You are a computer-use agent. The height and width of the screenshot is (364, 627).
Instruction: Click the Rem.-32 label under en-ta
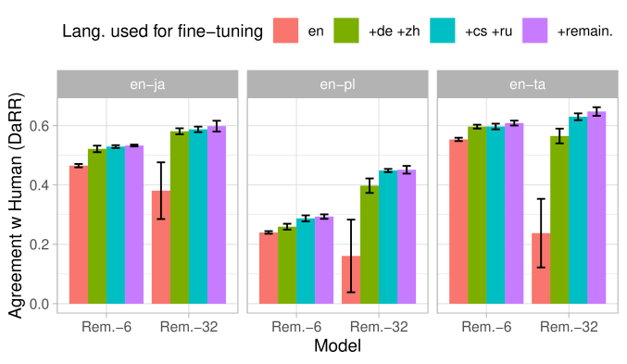569,327
